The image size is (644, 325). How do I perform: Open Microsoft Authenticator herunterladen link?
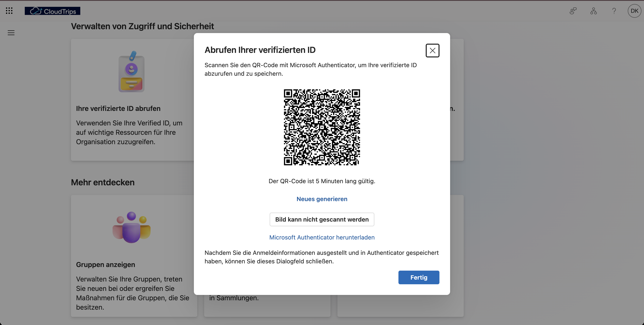[322, 237]
